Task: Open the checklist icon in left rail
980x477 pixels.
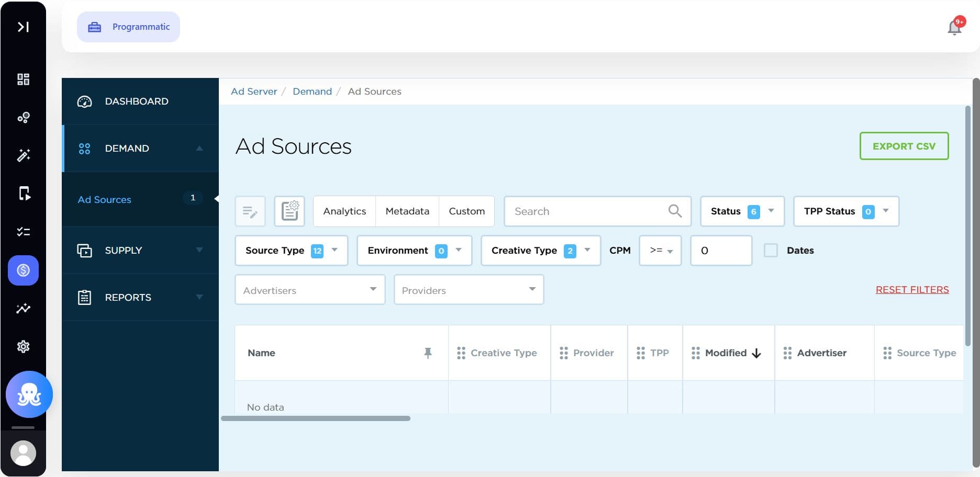Action: (x=23, y=232)
